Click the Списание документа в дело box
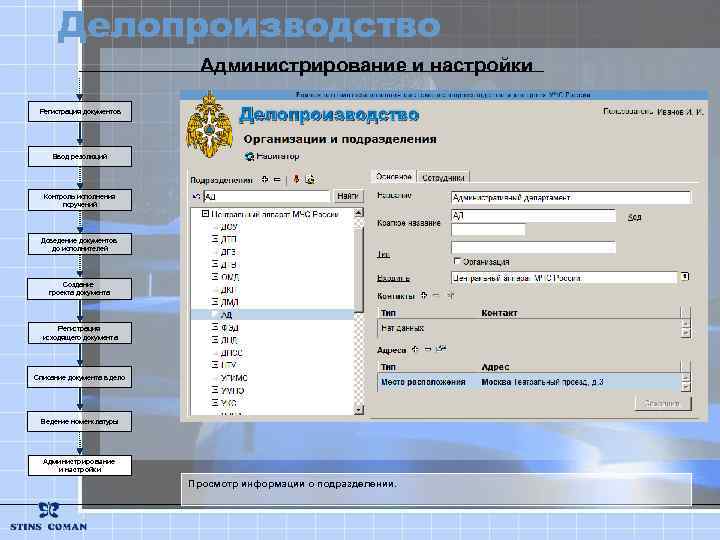 click(x=79, y=377)
